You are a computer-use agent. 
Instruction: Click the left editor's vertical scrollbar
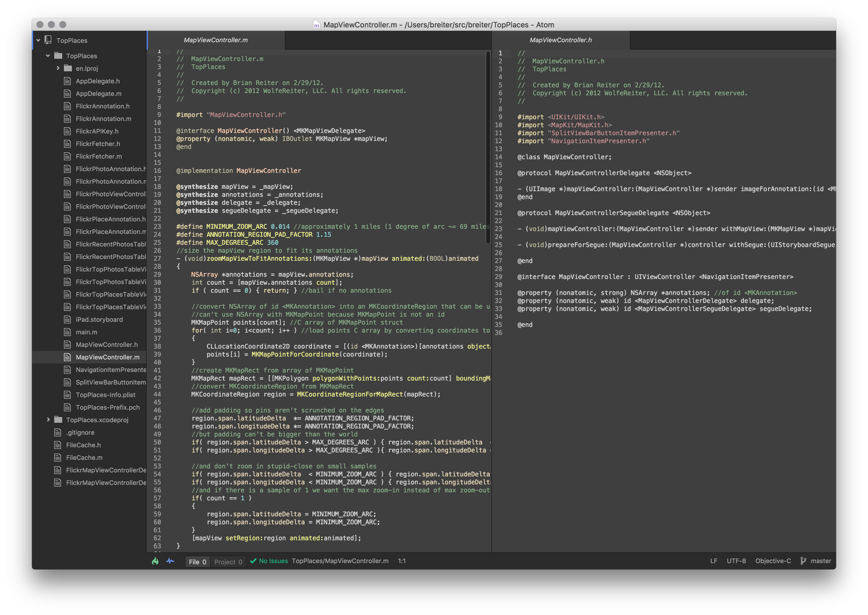(x=488, y=148)
